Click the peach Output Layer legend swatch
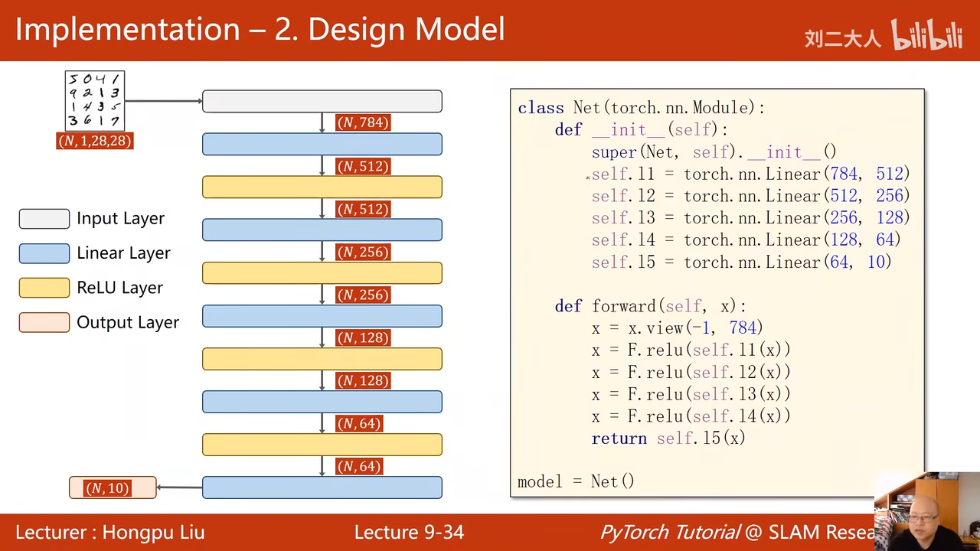Viewport: 980px width, 551px height. pyautogui.click(x=44, y=322)
